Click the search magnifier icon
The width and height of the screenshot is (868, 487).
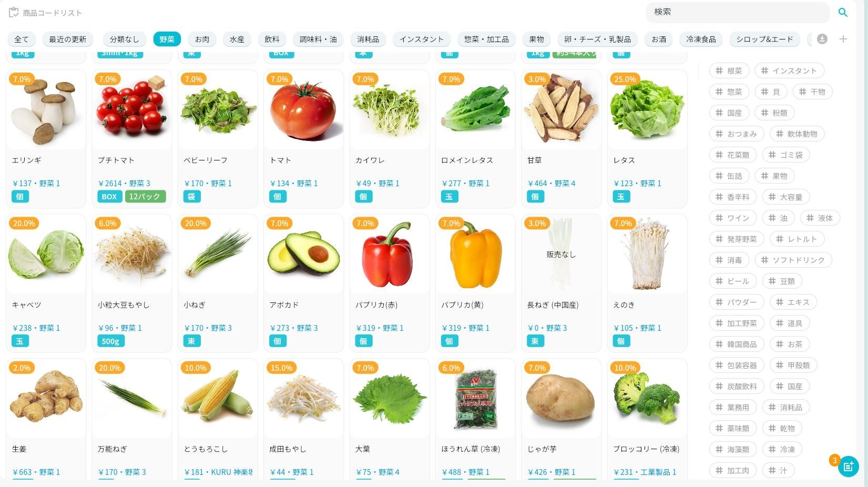[x=843, y=12]
